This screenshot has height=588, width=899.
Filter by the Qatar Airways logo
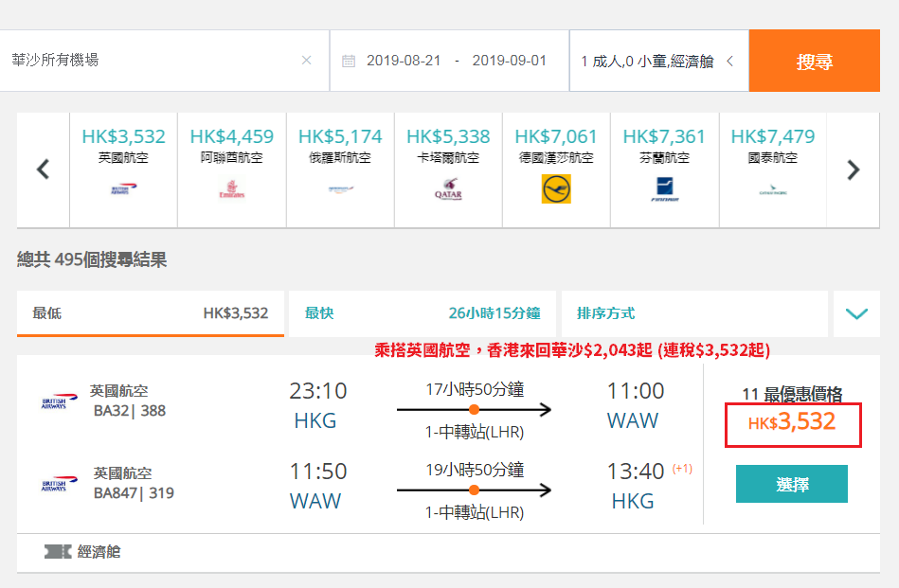(x=448, y=188)
